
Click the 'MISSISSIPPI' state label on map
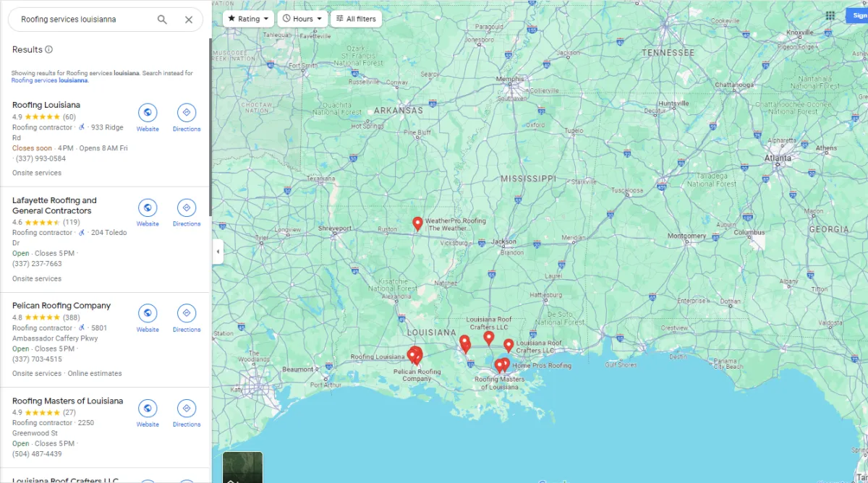[529, 178]
